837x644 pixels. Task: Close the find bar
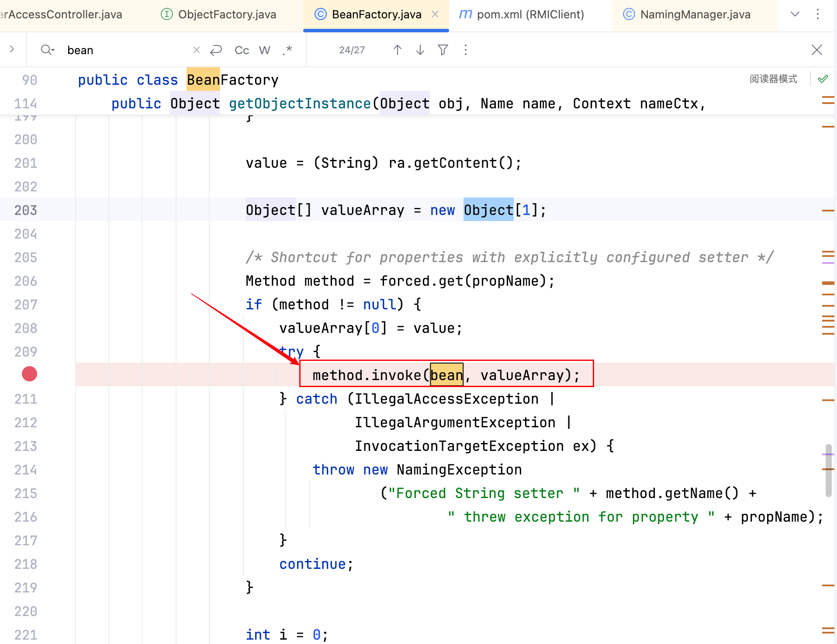tap(816, 50)
